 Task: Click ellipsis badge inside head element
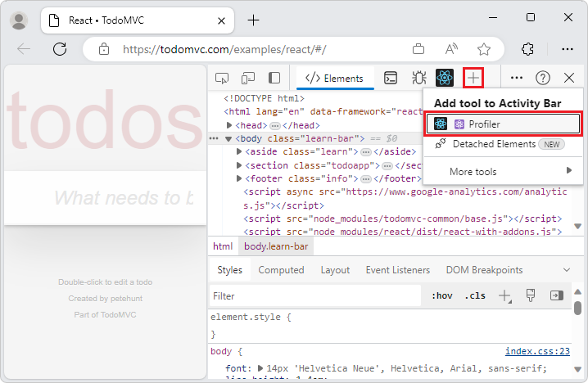275,125
